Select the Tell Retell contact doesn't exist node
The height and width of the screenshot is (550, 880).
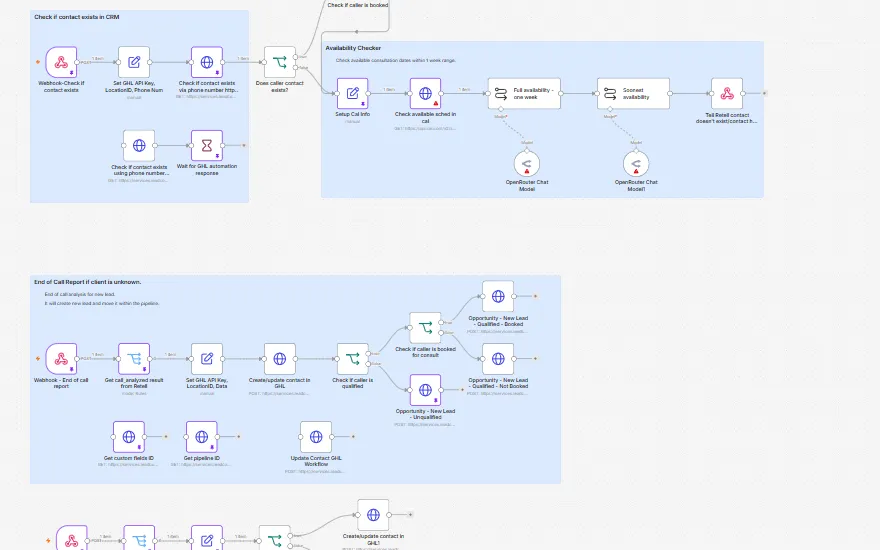727,93
